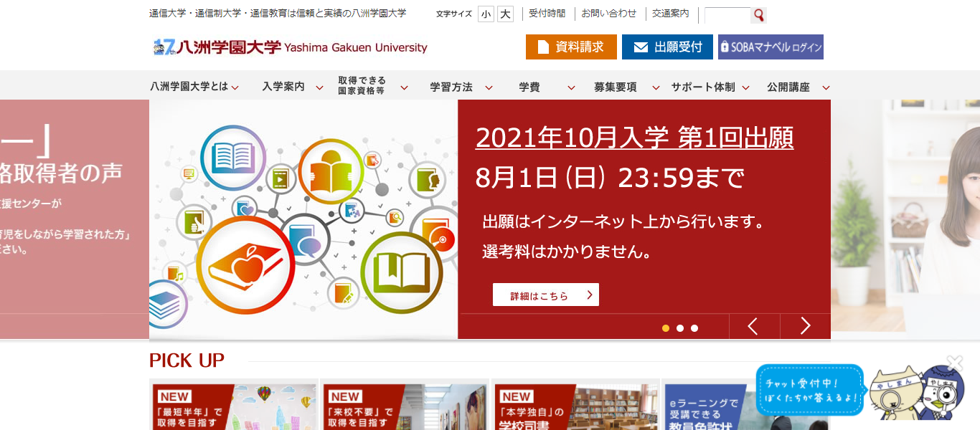This screenshot has height=430, width=980.
Task: Go to previous carousel slide arrow
Action: tap(753, 326)
